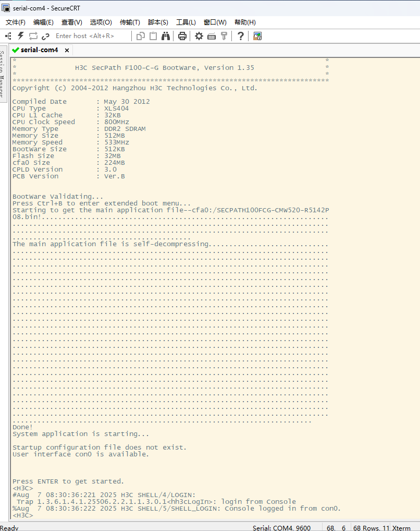Screen dimensions: 420x531
Task: Open the 脚本(S) menu
Action: [x=158, y=22]
